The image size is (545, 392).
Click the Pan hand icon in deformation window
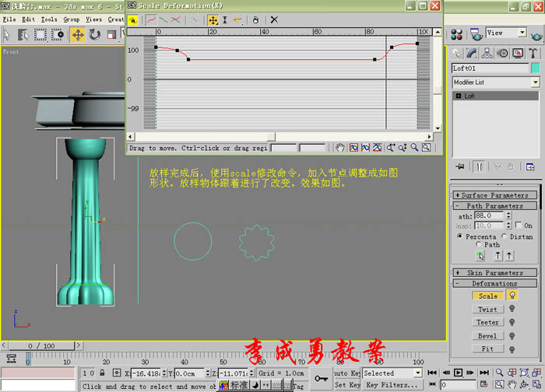(340, 148)
